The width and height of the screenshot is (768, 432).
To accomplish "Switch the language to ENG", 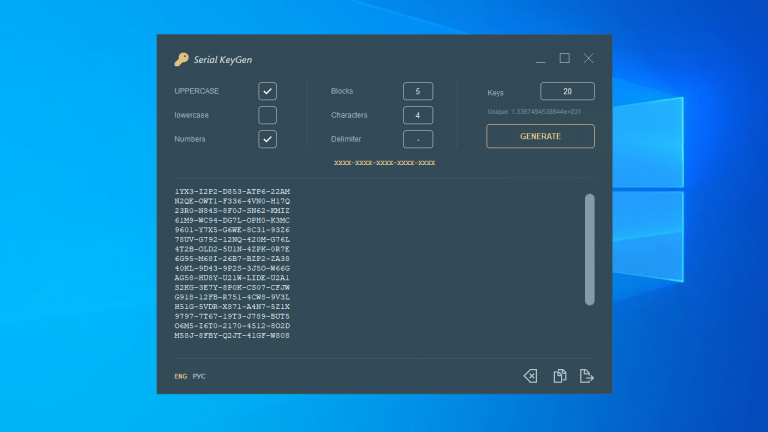I will [x=181, y=376].
